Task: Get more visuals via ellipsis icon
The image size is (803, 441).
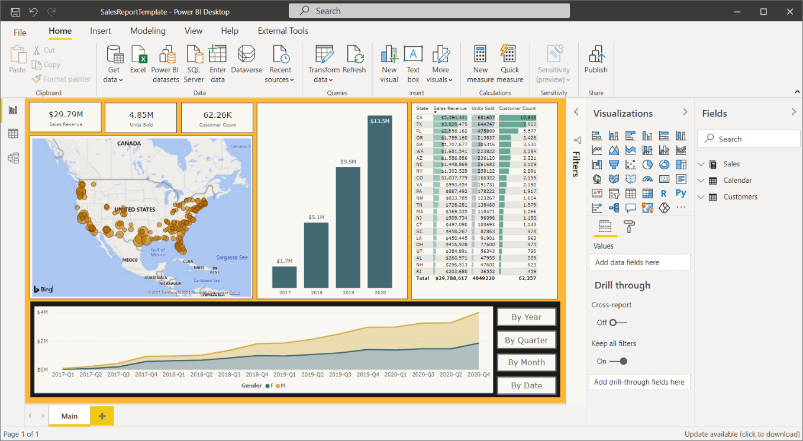Action: pyautogui.click(x=681, y=207)
